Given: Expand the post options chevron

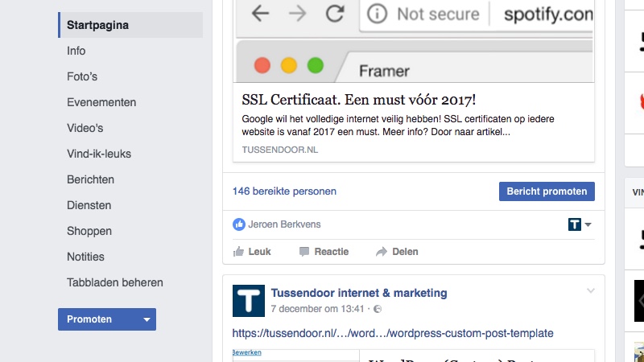Looking at the screenshot, I should coord(591,290).
